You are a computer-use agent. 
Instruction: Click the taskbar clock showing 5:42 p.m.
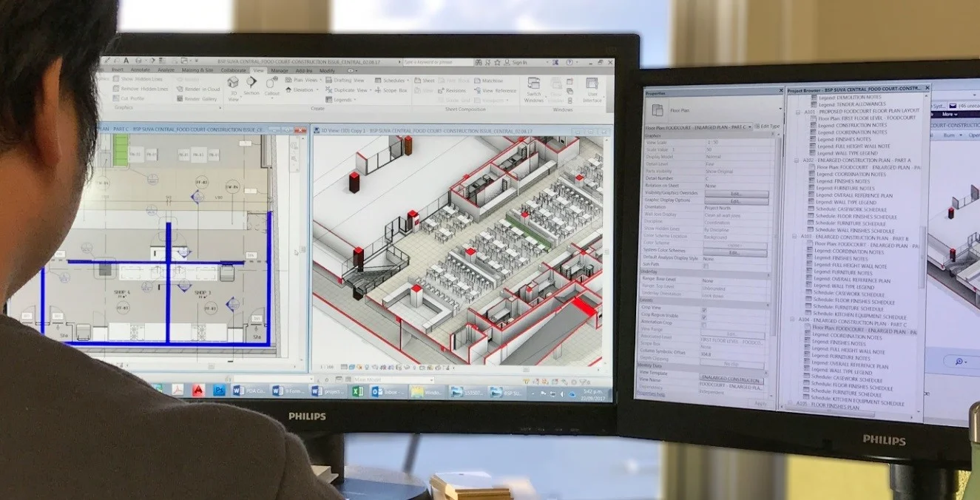[x=593, y=393]
